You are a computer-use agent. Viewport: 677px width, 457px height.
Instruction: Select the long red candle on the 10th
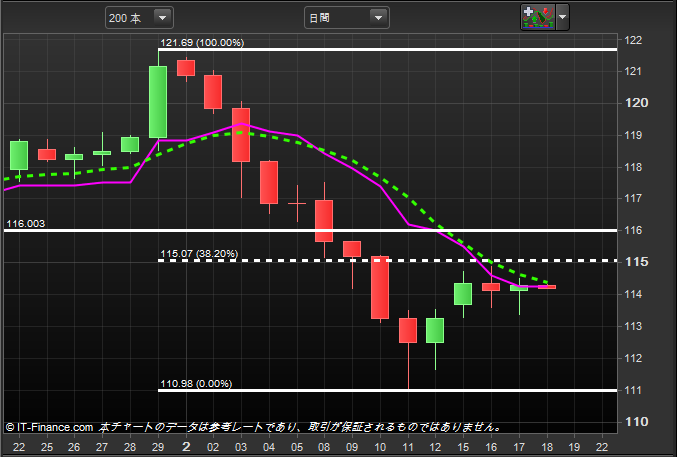click(380, 288)
